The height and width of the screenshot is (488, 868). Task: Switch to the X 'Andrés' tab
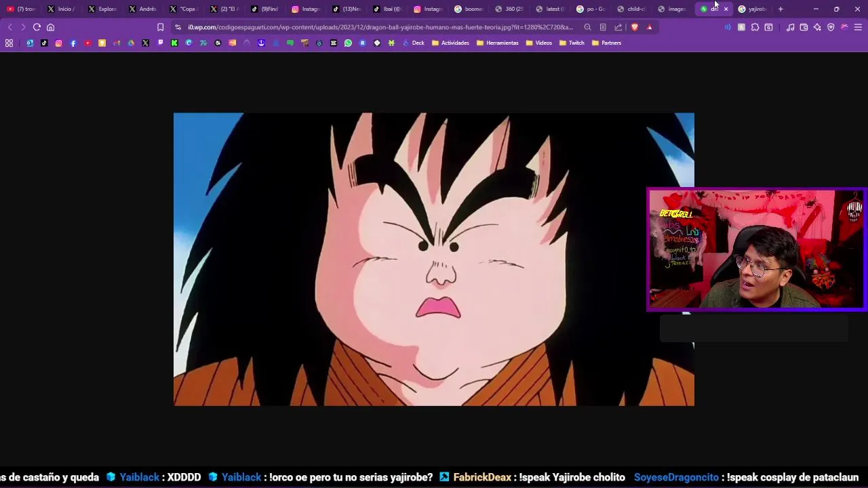pyautogui.click(x=143, y=9)
